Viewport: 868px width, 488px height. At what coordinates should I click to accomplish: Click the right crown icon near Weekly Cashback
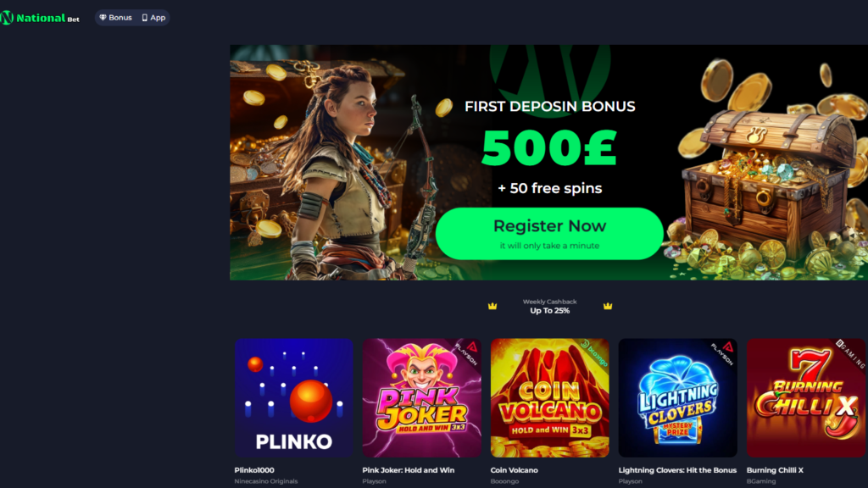[x=607, y=306]
